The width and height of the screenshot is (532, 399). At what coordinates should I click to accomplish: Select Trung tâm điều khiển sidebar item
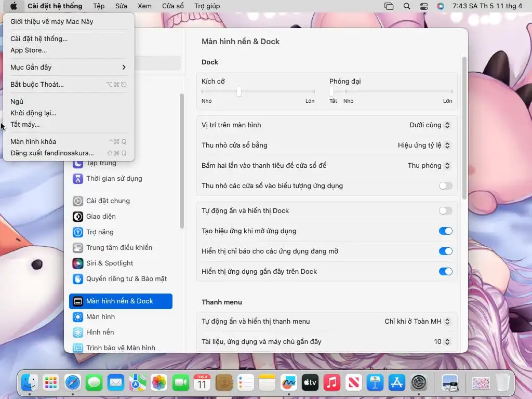pos(121,248)
